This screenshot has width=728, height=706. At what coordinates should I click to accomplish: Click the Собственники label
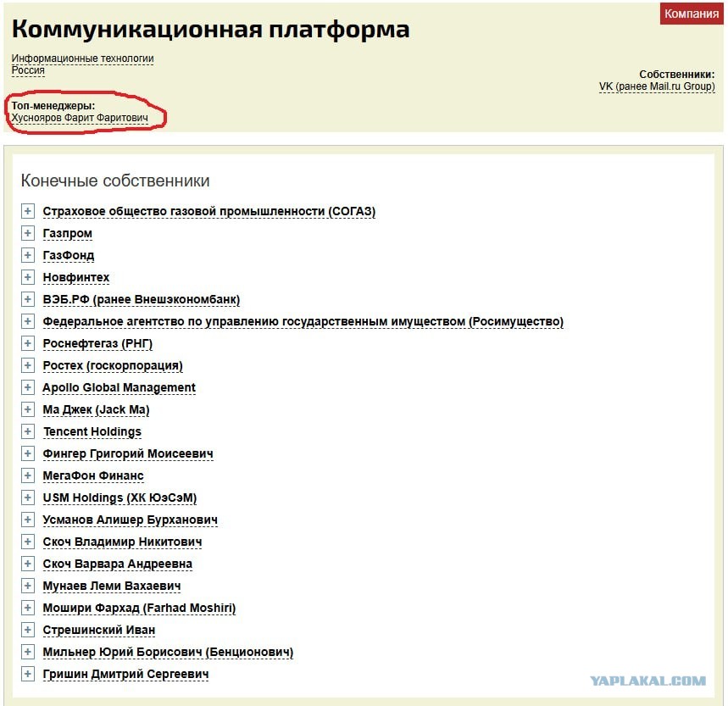coord(677,75)
